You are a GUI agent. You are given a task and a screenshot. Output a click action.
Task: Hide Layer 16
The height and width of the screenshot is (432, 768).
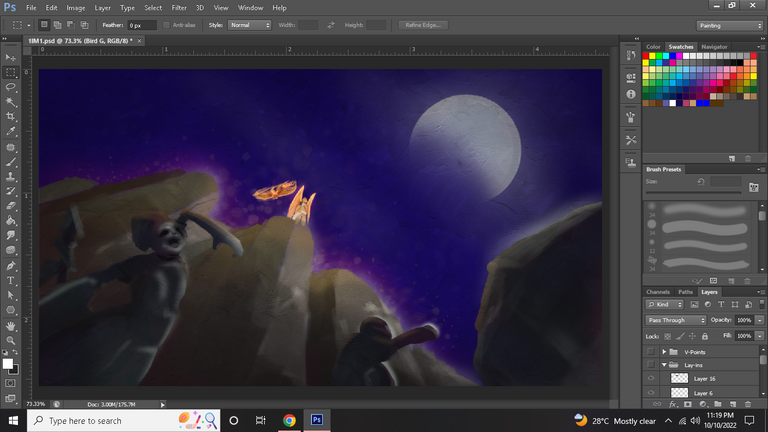pyautogui.click(x=650, y=378)
